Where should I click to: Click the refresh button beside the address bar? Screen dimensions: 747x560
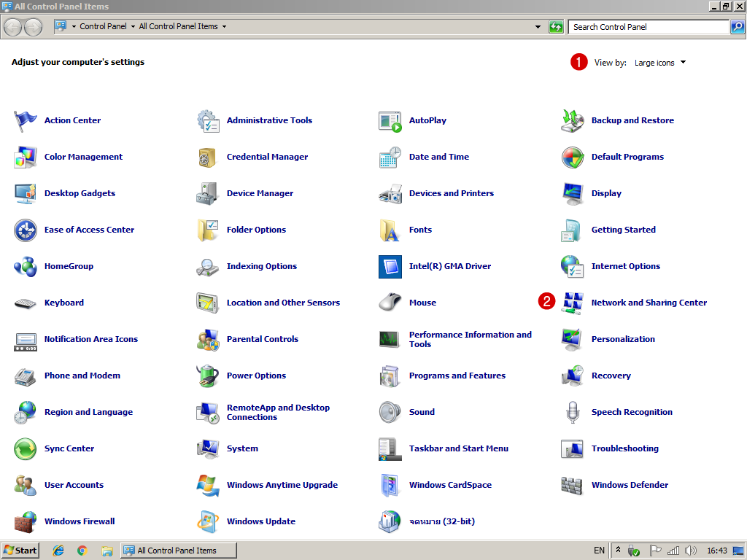[556, 27]
